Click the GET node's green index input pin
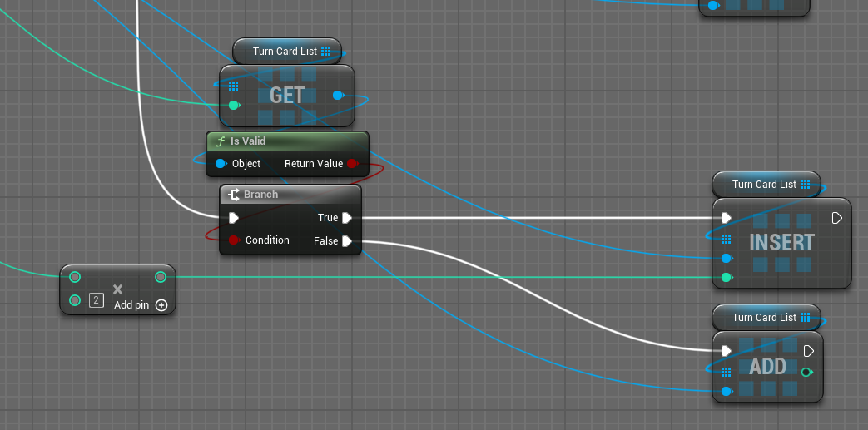The height and width of the screenshot is (430, 868). coord(234,106)
